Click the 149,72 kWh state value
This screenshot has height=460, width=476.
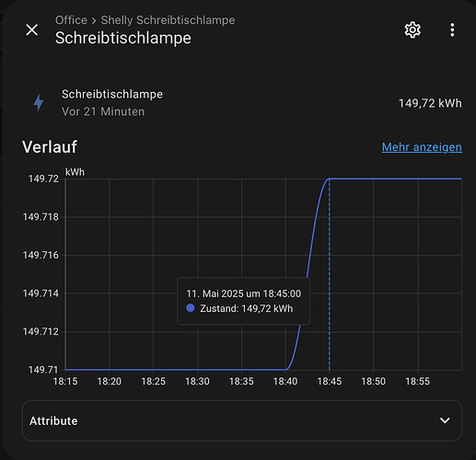[430, 103]
